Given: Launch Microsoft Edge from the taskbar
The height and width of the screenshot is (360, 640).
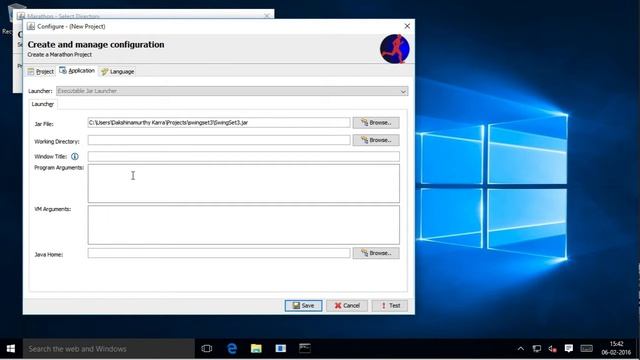Looking at the screenshot, I should coord(232,349).
